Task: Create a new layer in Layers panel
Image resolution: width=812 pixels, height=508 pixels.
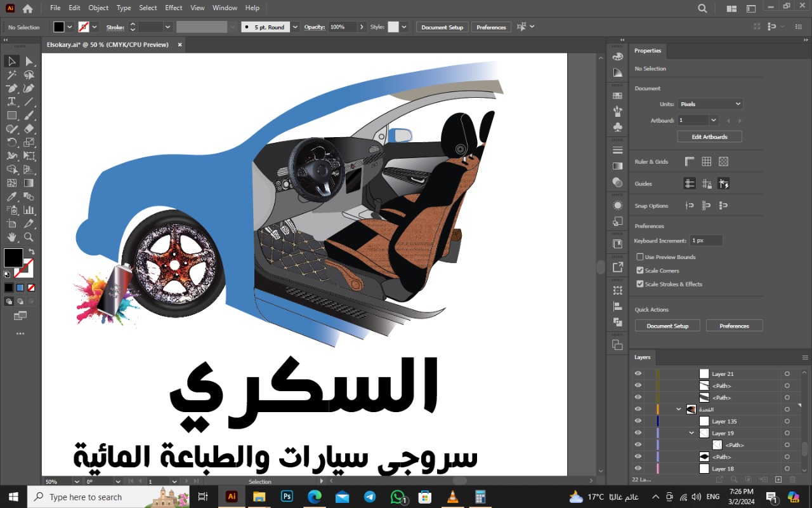Action: pos(778,479)
